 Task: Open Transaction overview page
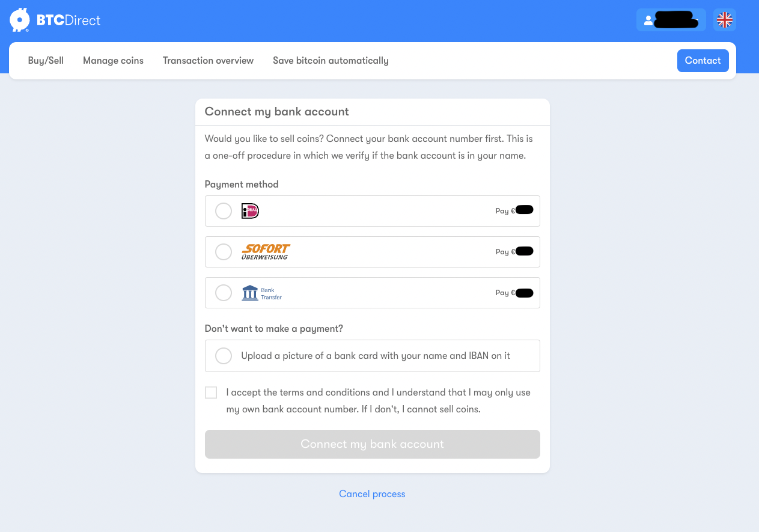208,61
